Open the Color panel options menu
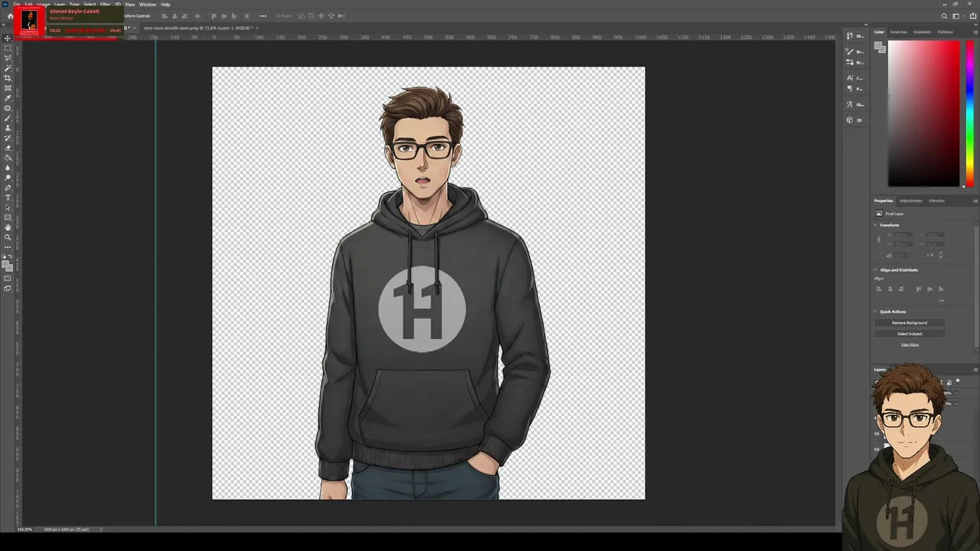This screenshot has height=551, width=980. pyautogui.click(x=975, y=32)
